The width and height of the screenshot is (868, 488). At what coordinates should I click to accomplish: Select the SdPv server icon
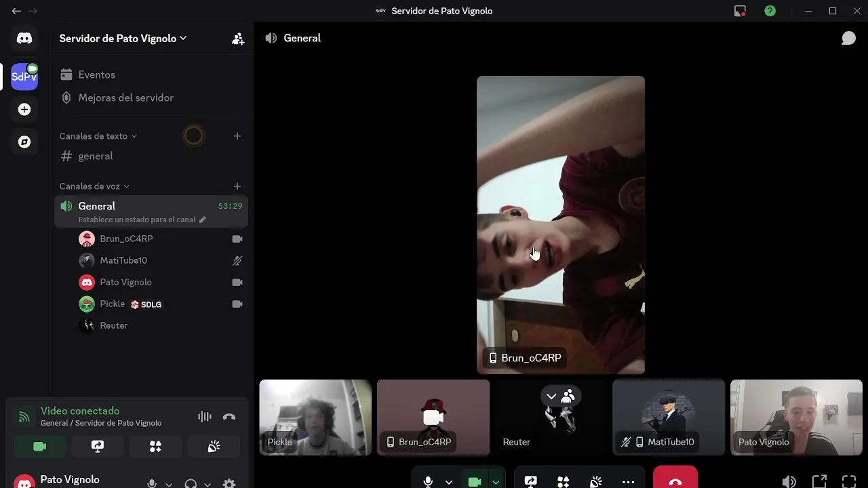pyautogui.click(x=24, y=77)
